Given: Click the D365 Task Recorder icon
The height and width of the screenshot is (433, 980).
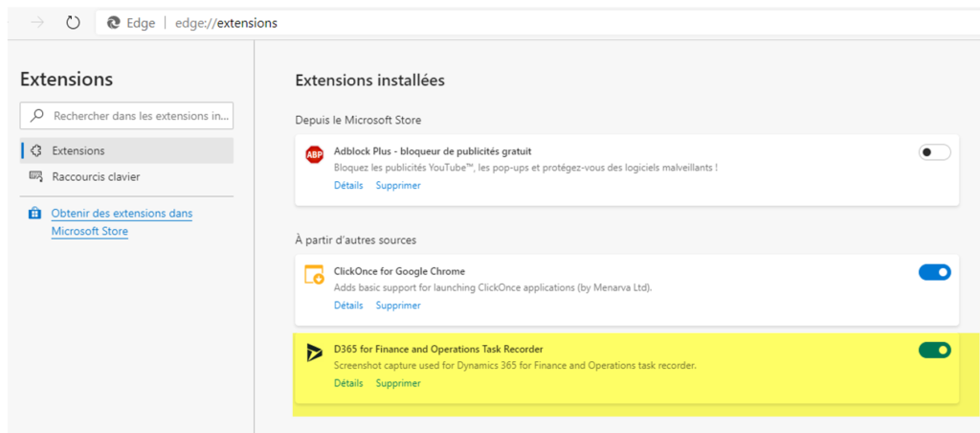Looking at the screenshot, I should click(x=314, y=353).
